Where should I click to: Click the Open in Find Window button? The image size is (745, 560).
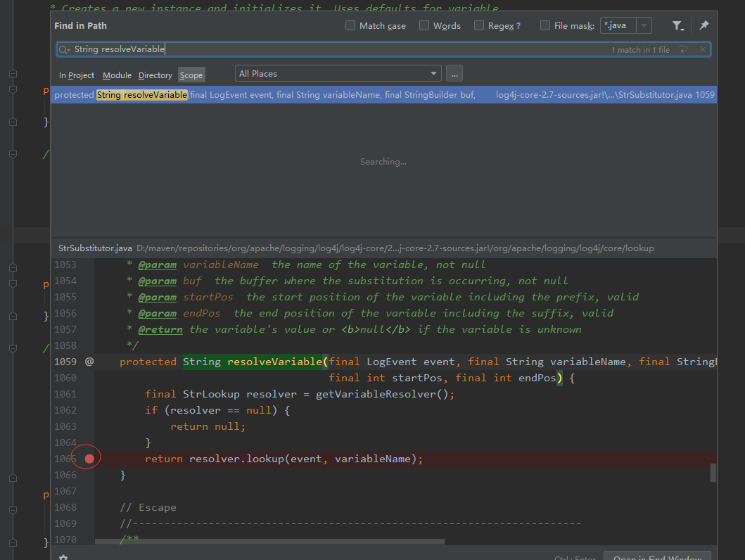coord(657,556)
